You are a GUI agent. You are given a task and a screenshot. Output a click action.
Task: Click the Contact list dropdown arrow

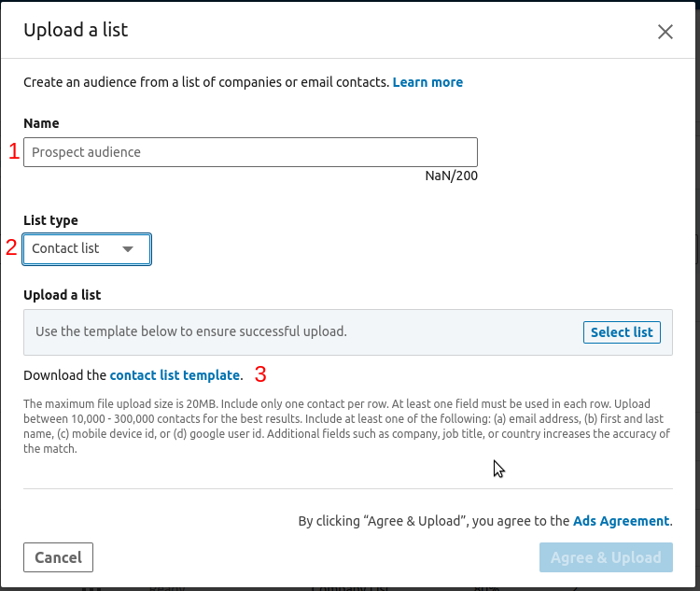(129, 249)
